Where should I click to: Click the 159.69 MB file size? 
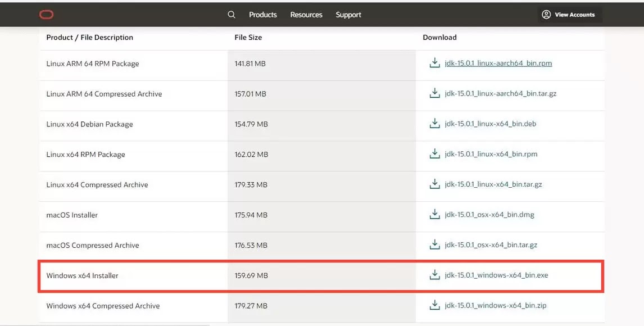251,276
